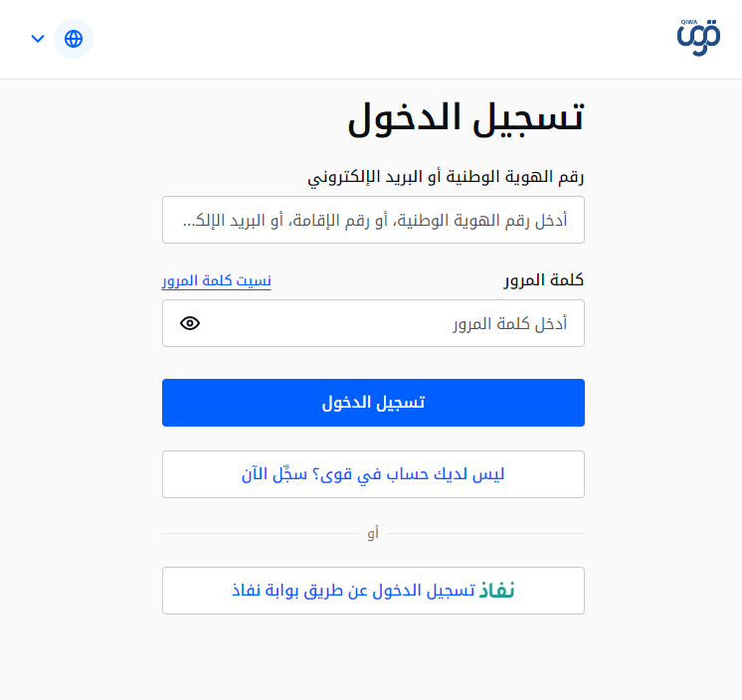Click 'ليس لديك حساب في قوى؟ سجّل الآن' button
The width and height of the screenshot is (742, 700).
(373, 474)
